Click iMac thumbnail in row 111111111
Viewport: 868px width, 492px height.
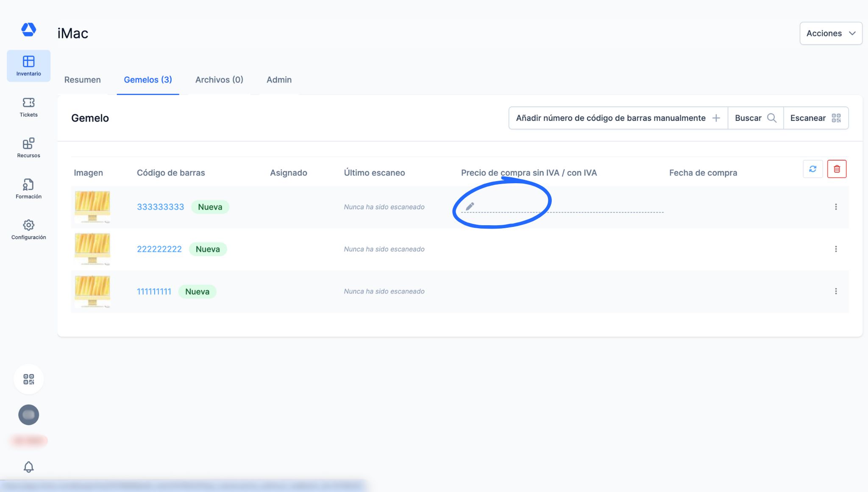(x=92, y=291)
